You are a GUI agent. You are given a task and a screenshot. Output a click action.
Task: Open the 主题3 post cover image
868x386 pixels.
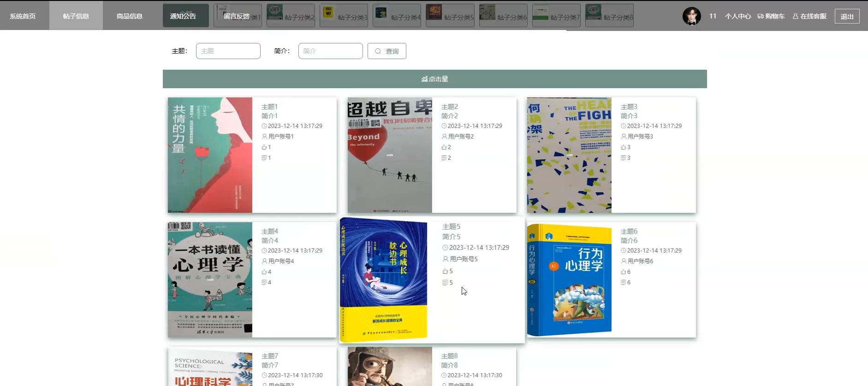[x=569, y=155]
